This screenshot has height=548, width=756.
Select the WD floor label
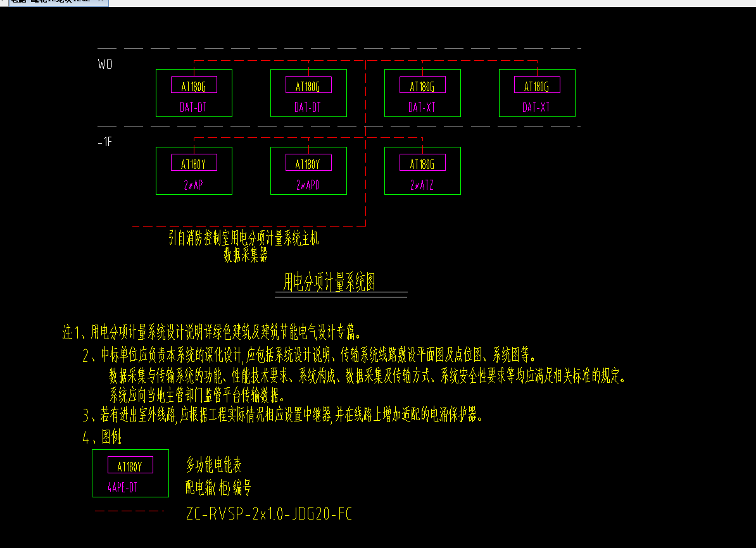tap(105, 64)
